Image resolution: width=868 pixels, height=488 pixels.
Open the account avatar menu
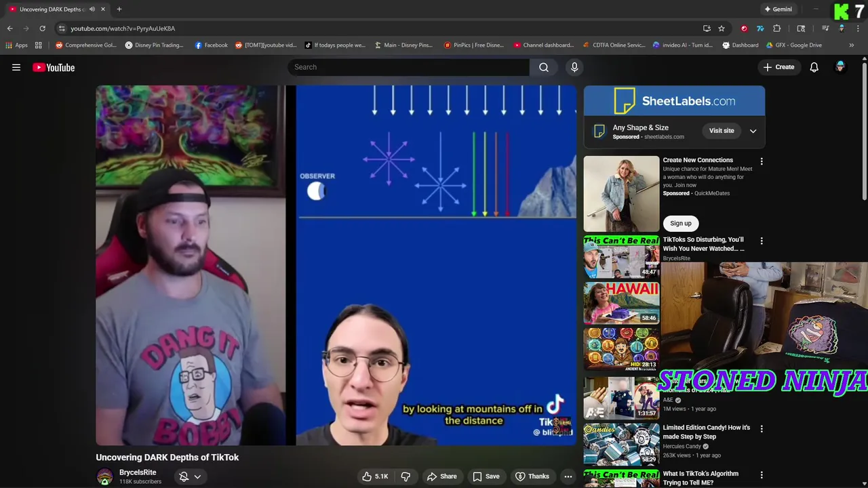tap(840, 67)
